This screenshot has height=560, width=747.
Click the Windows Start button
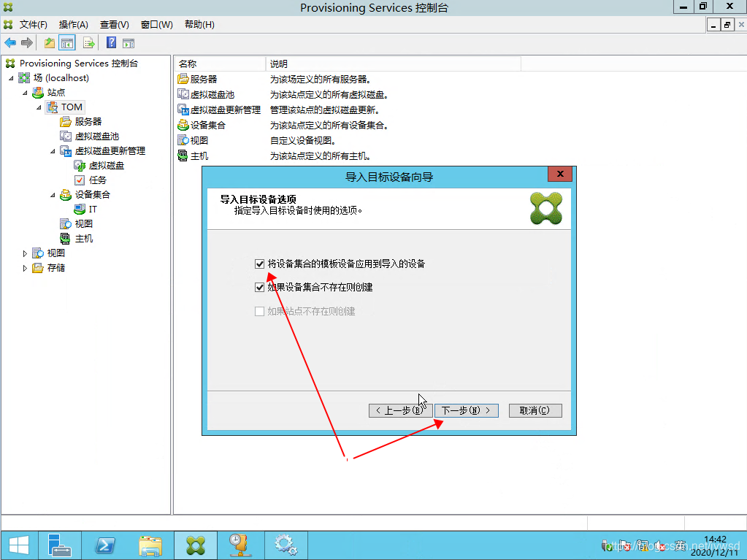point(18,545)
